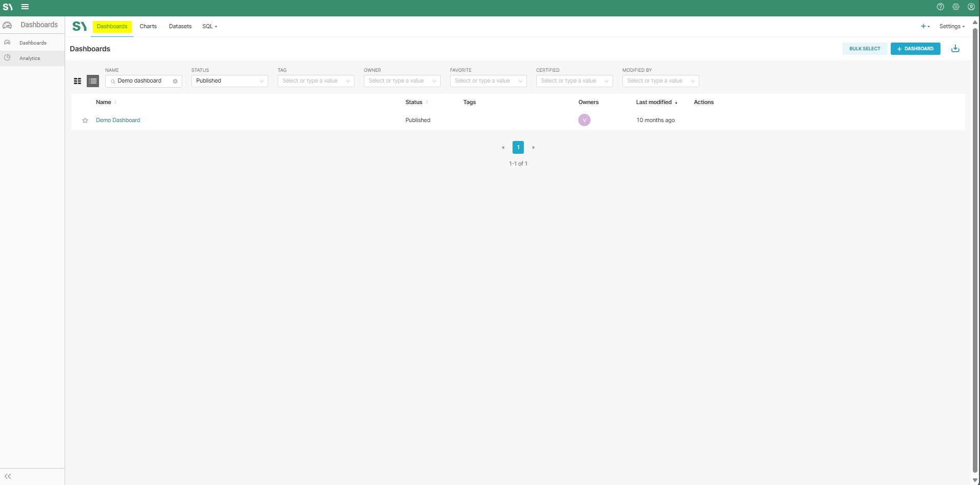Click the download import dashboards icon
This screenshot has height=485, width=980.
point(955,49)
